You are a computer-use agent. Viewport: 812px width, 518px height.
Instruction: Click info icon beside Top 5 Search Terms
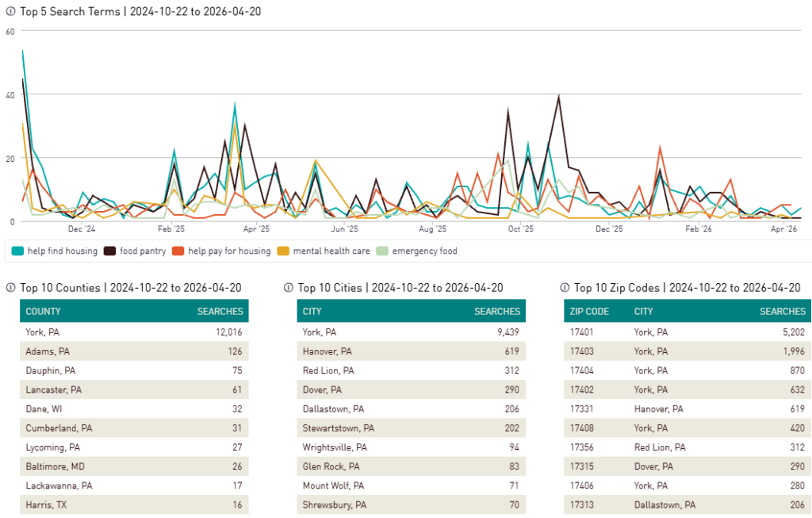[10, 12]
